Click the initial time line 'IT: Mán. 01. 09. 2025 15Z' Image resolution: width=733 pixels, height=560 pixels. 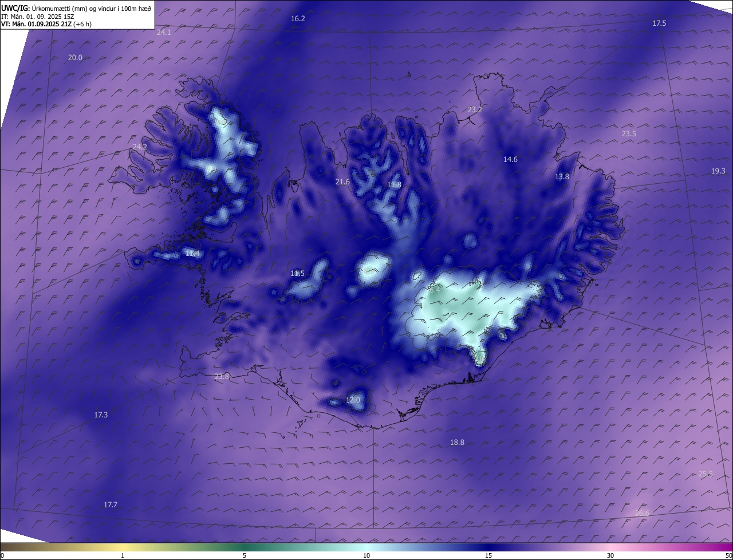pyautogui.click(x=37, y=17)
